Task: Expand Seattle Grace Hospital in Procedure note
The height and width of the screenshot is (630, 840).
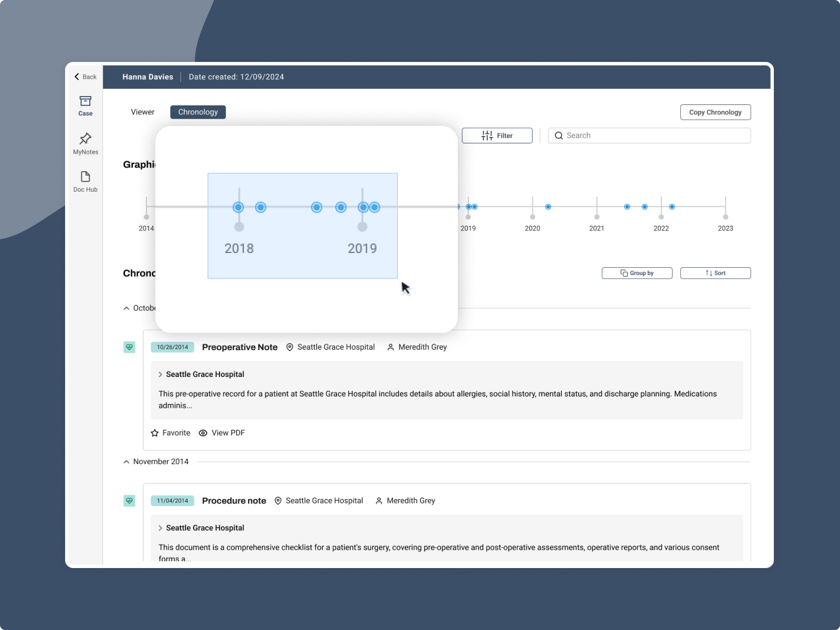Action: pos(160,528)
